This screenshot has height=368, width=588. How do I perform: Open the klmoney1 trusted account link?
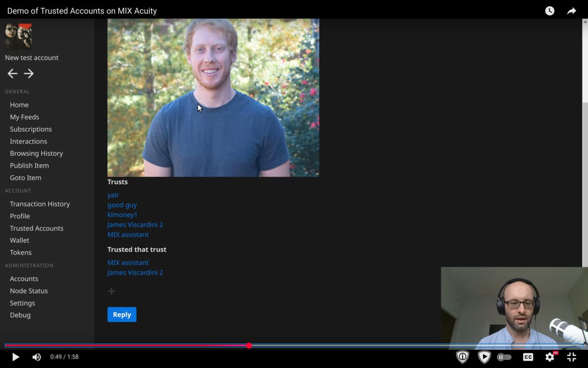(122, 215)
